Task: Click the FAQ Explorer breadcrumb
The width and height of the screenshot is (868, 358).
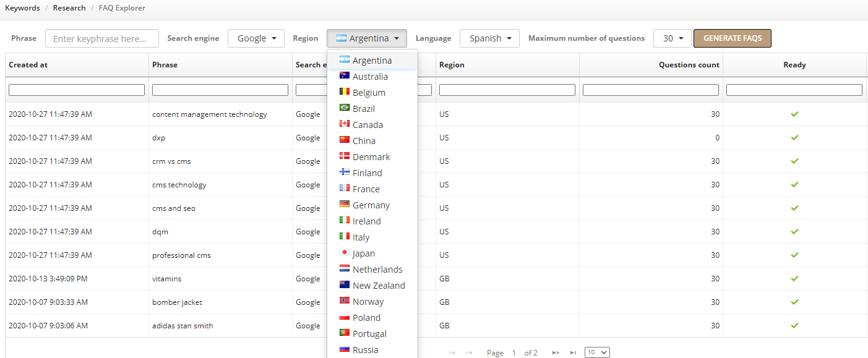Action: click(x=122, y=8)
